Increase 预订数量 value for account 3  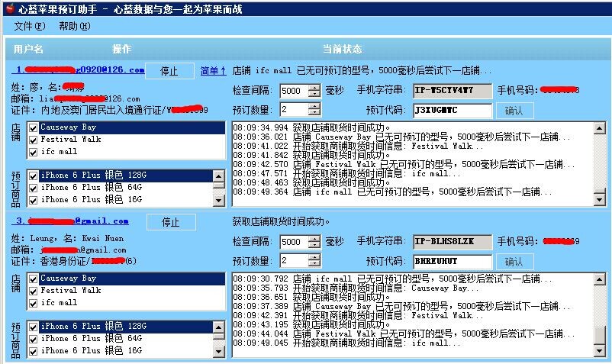[314, 257]
